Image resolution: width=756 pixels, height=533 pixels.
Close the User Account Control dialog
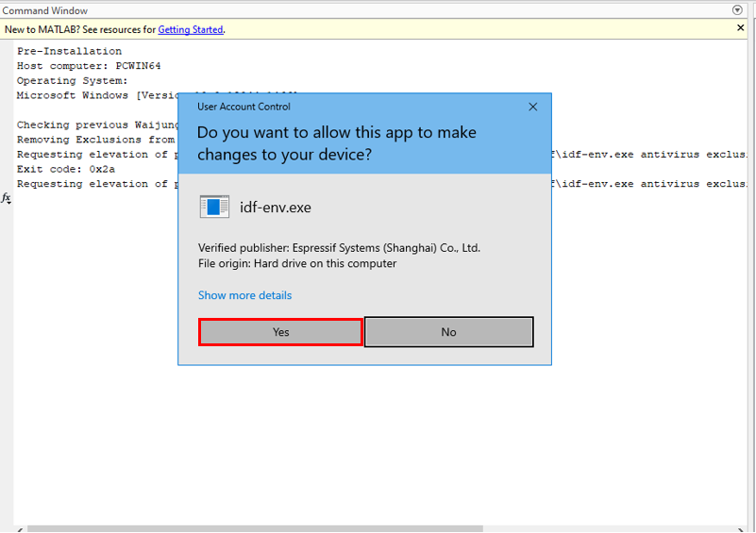click(x=532, y=107)
